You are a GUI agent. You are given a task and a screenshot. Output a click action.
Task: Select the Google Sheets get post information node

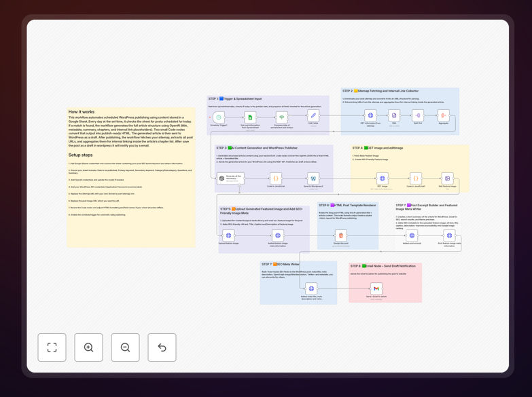[x=250, y=117]
